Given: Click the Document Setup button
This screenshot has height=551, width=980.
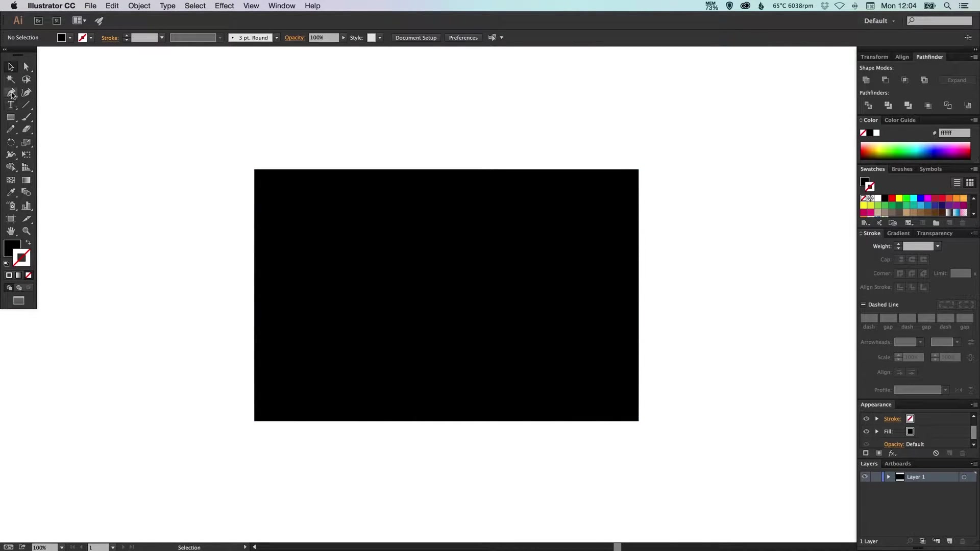Looking at the screenshot, I should coord(415,38).
